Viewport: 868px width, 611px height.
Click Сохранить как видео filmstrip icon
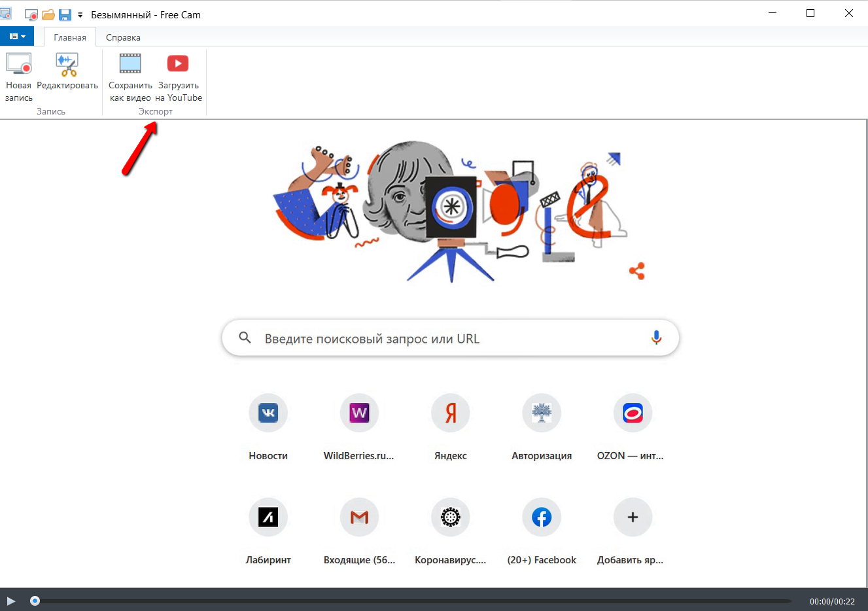(x=130, y=63)
